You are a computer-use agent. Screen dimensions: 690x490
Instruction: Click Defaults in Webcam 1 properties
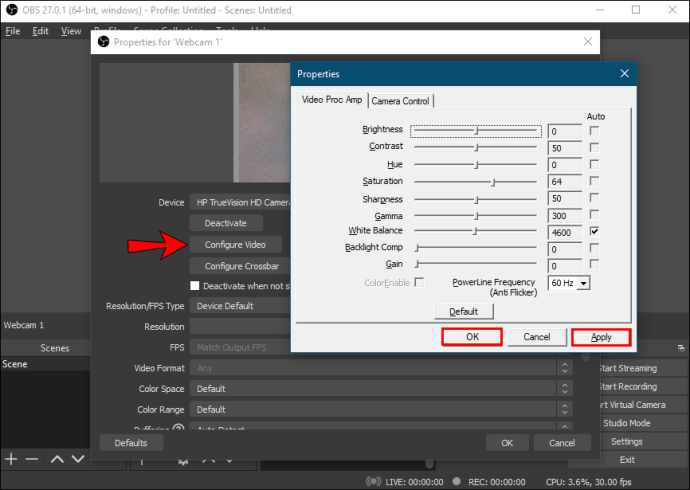[131, 443]
